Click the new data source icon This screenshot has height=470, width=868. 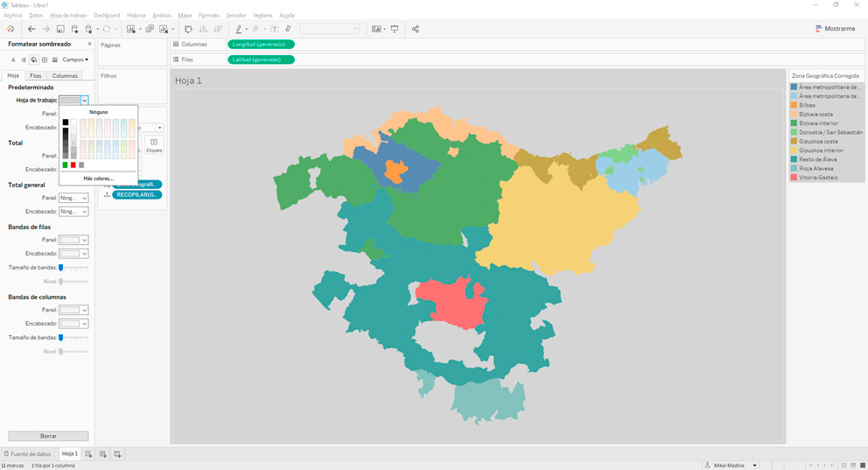[74, 29]
